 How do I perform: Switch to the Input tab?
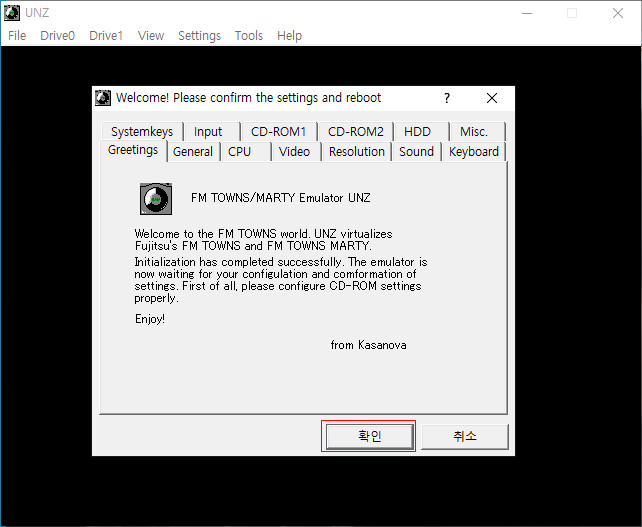(212, 131)
